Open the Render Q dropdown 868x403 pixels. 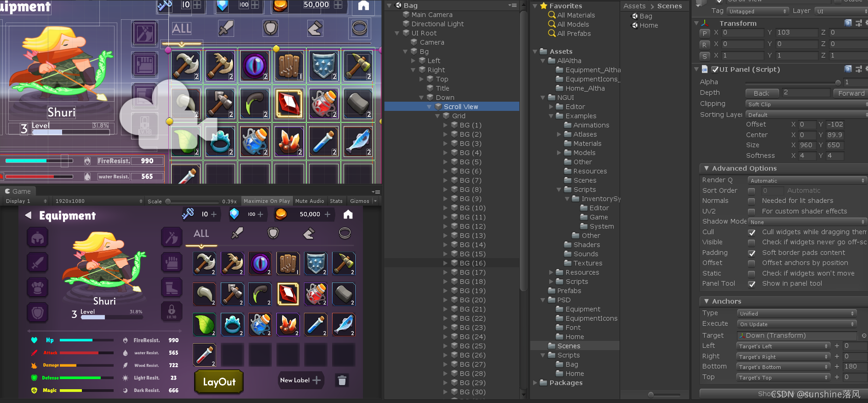tap(807, 181)
